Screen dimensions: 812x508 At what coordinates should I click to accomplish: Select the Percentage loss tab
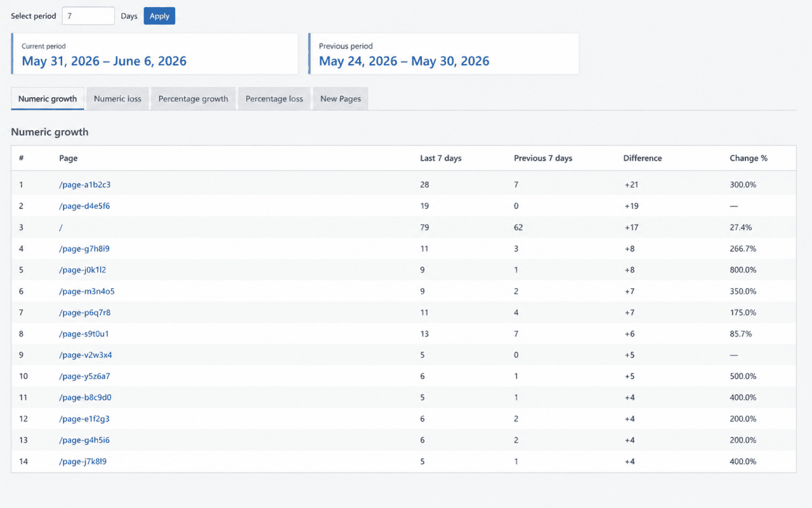tap(274, 98)
